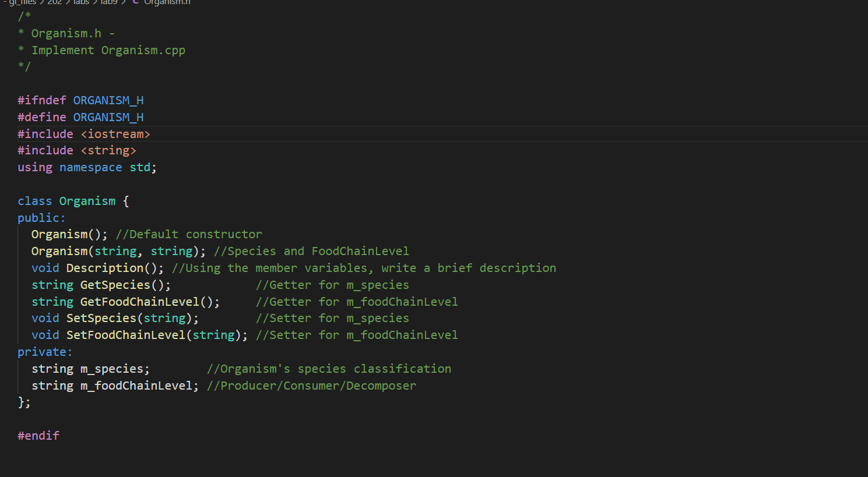
Task: Select the ORGANISM_H macro after #define
Action: (108, 116)
